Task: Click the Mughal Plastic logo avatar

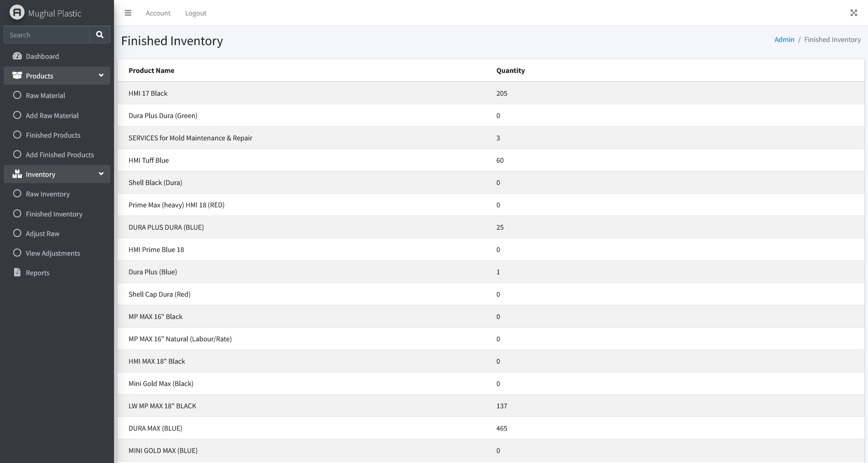Action: pyautogui.click(x=16, y=12)
